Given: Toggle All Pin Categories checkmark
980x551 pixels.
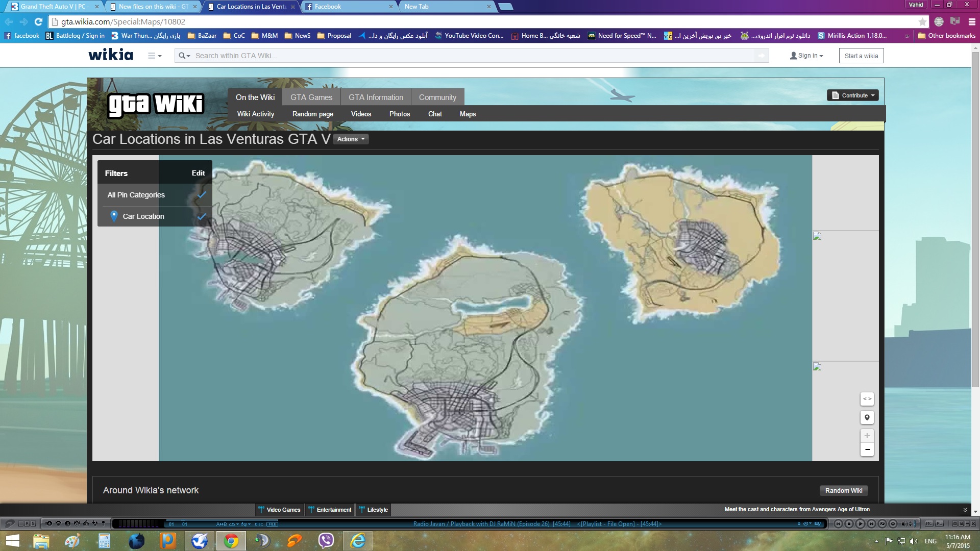Looking at the screenshot, I should pos(202,195).
